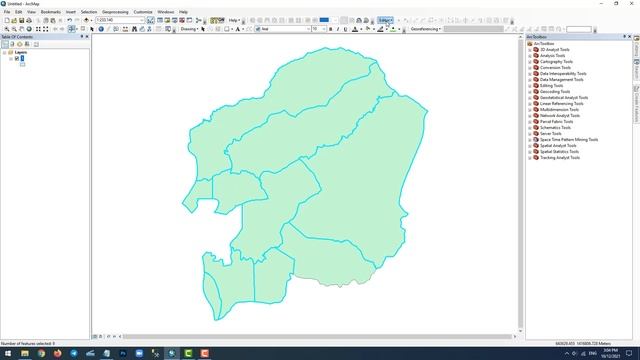
Task: Open the Selection menu
Action: [x=89, y=12]
